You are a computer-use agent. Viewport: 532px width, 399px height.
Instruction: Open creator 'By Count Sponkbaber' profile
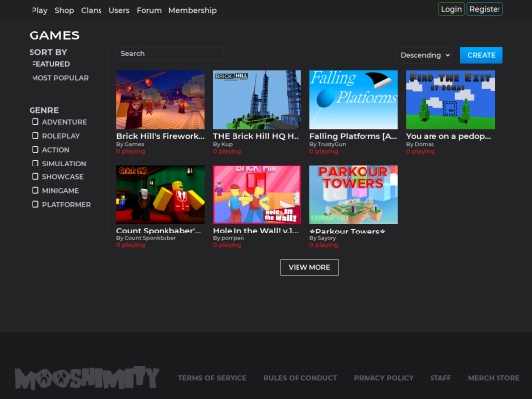[x=146, y=238]
